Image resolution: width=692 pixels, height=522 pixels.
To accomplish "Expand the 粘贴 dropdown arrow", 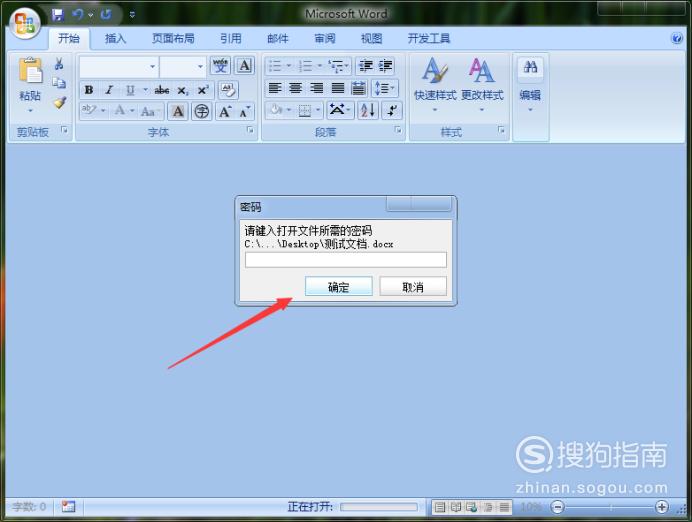I will point(30,110).
